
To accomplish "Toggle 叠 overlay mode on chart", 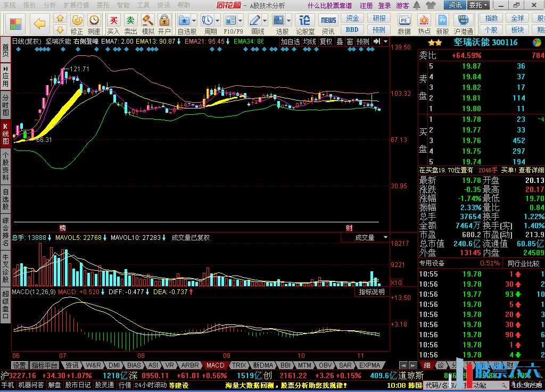I will coord(340,41).
